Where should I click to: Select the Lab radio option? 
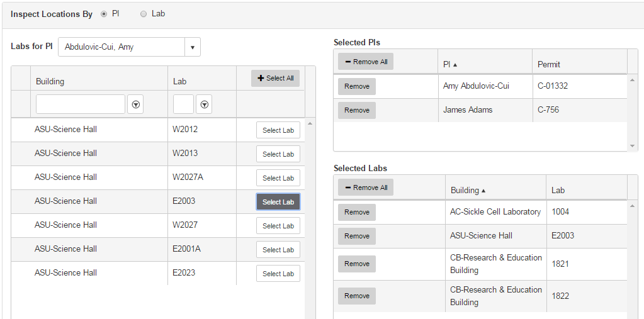click(x=144, y=14)
